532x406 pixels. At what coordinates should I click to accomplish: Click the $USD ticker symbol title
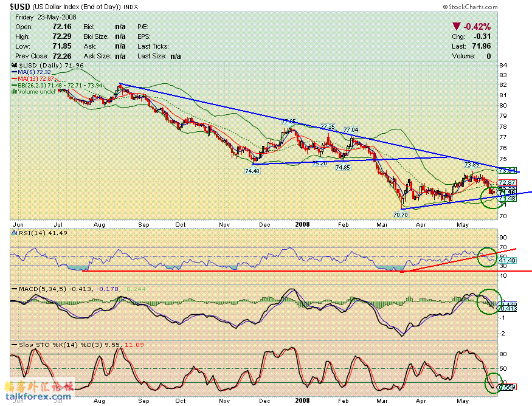point(20,7)
